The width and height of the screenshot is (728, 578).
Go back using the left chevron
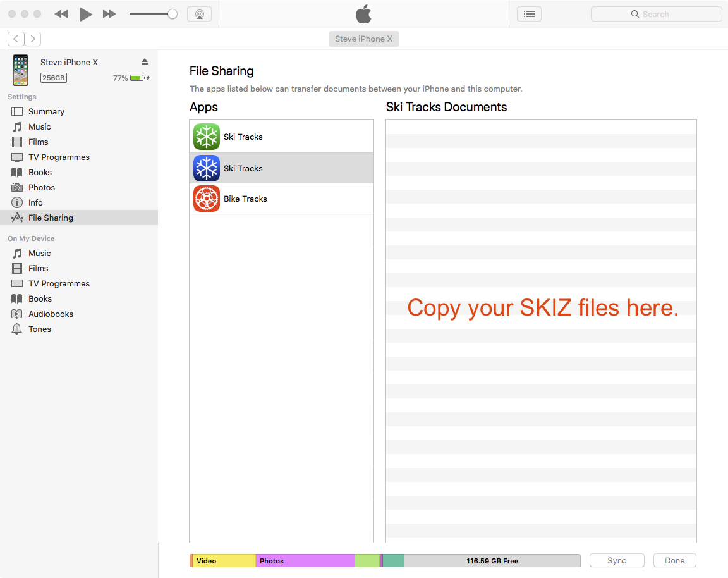[16, 39]
